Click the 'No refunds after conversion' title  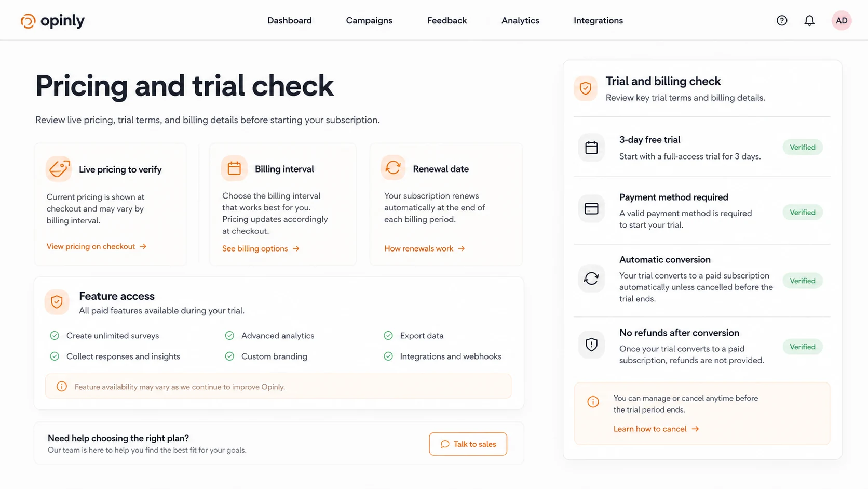(x=679, y=333)
